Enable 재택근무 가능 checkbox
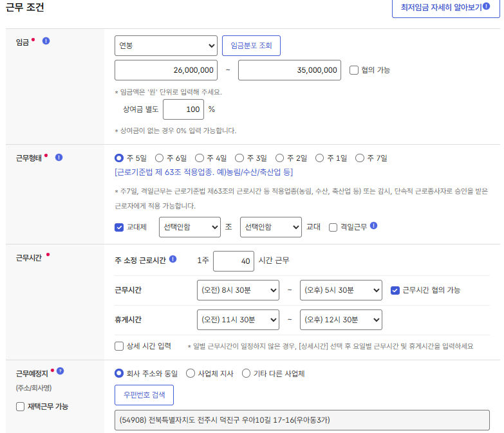The height and width of the screenshot is (433, 504). point(20,407)
